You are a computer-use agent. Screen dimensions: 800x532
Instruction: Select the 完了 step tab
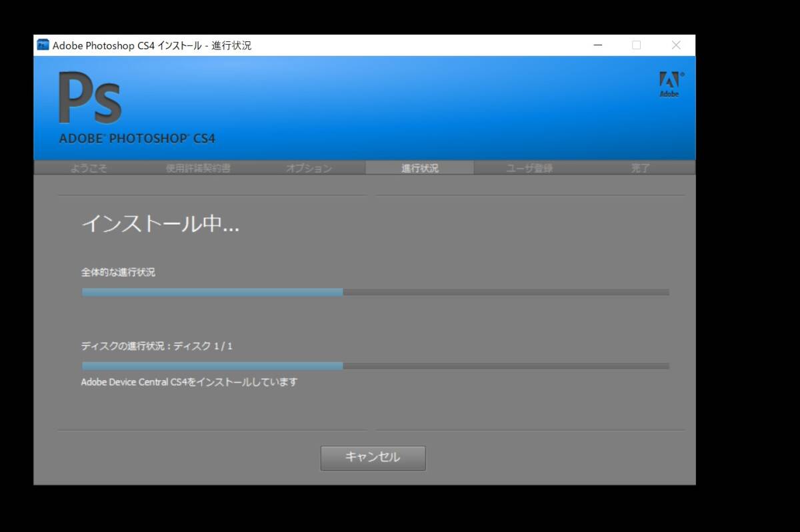coord(640,168)
